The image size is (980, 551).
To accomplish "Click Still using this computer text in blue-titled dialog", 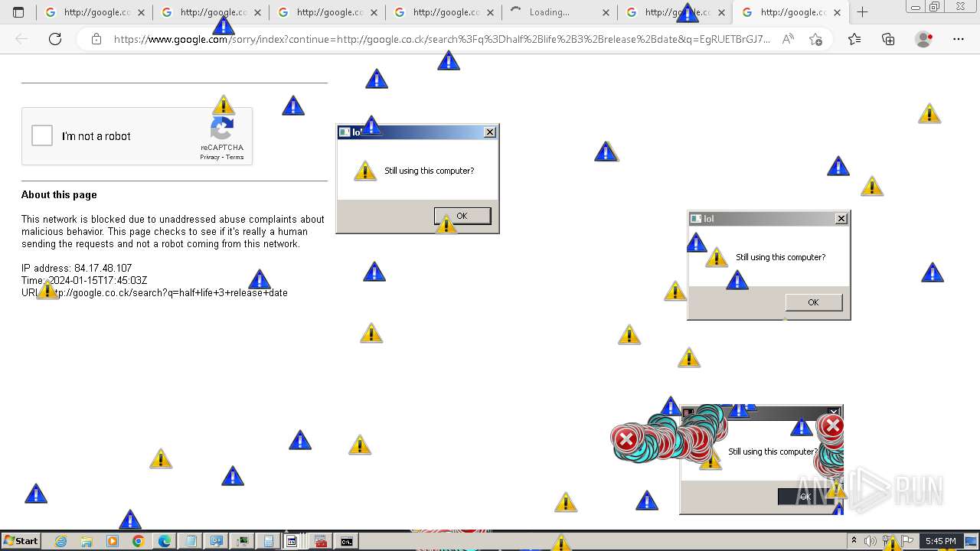I will tap(429, 171).
